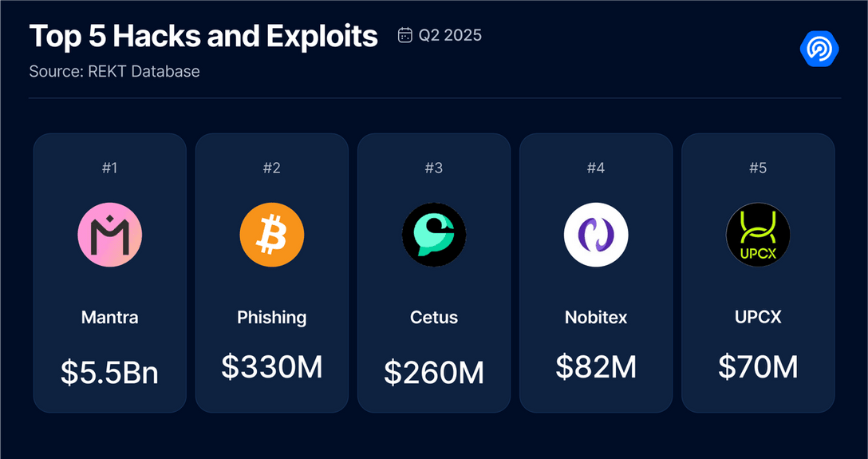Viewport: 868px width, 459px height.
Task: Click the green Cetus logo icon
Action: click(x=434, y=235)
